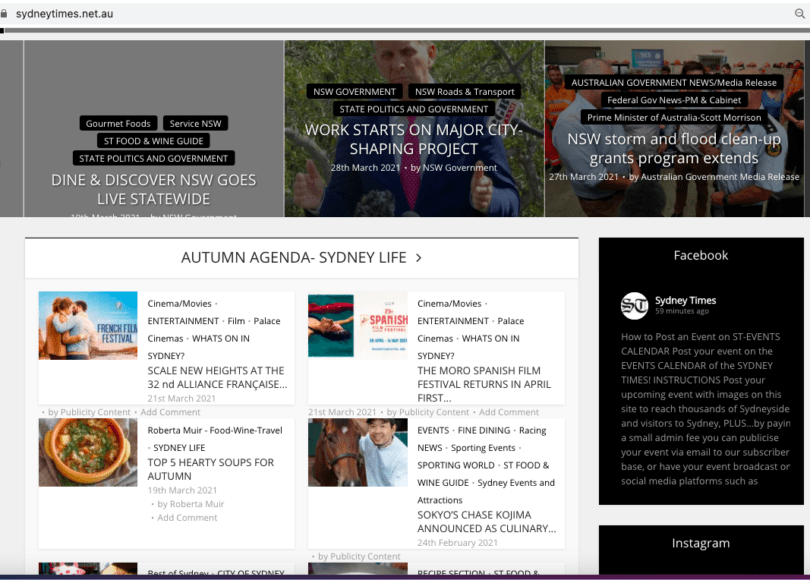
Task: Open the NSW Roads & Transport tag
Action: click(x=465, y=91)
